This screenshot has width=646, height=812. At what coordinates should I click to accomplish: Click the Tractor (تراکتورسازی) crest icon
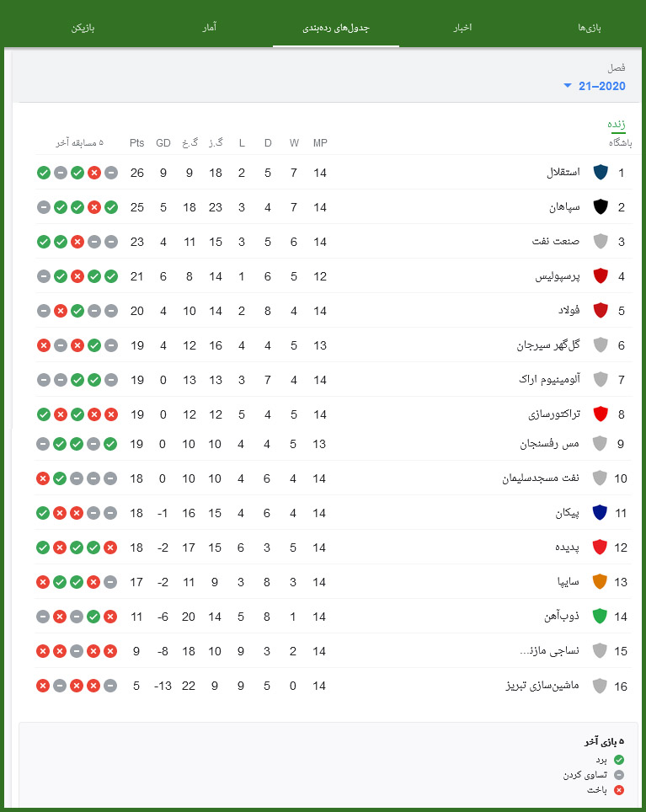click(x=599, y=414)
